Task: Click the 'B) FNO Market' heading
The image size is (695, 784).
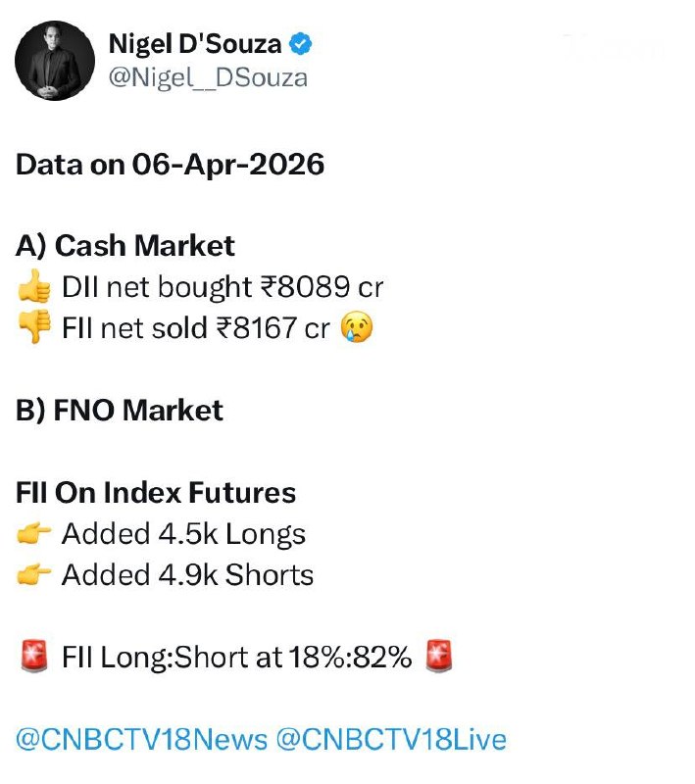Action: point(120,410)
